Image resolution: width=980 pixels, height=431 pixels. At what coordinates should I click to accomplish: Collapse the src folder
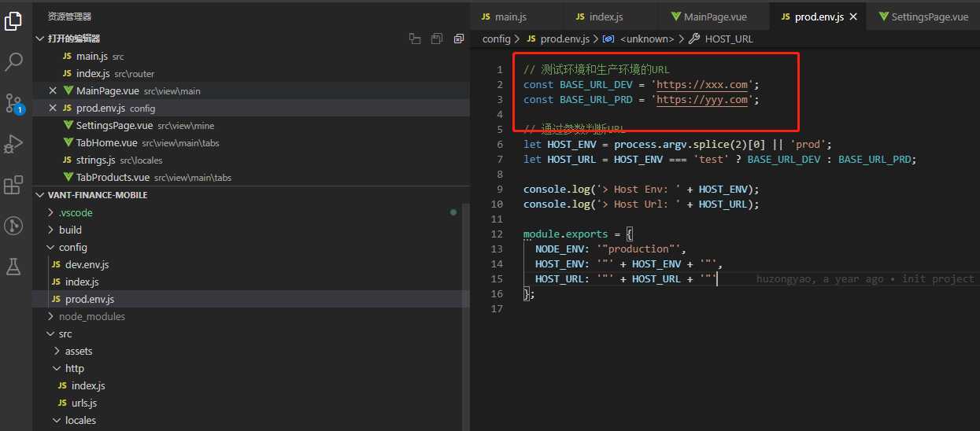point(65,333)
